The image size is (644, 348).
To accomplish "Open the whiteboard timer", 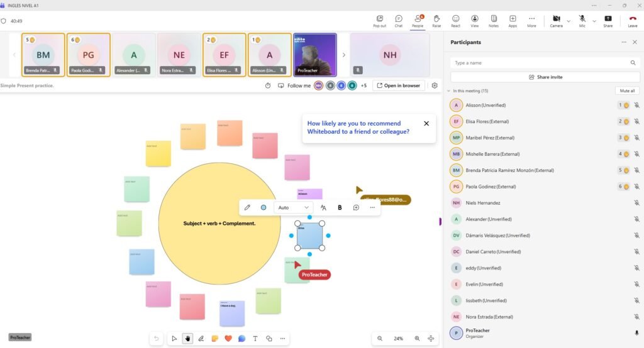I will click(x=268, y=85).
